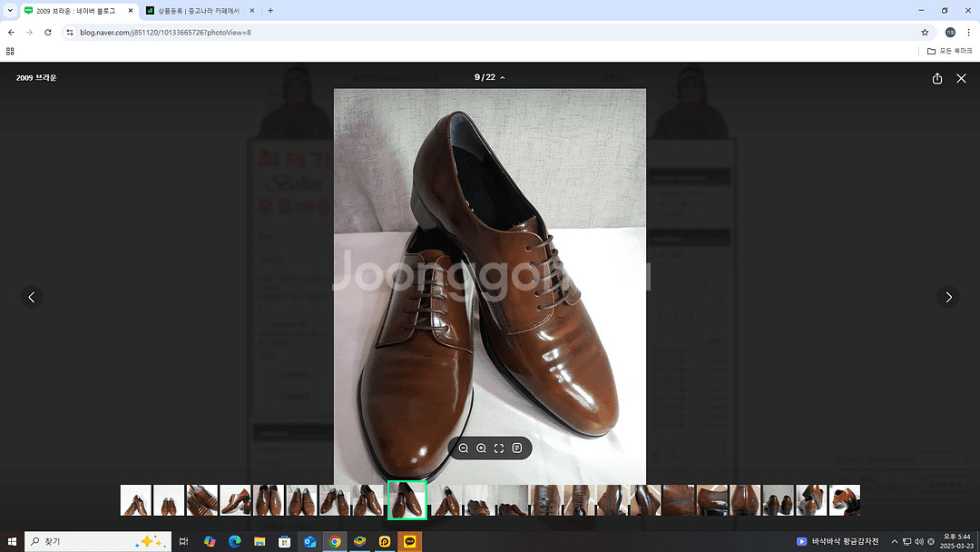980x552 pixels.
Task: Open the Chrome tab search dropdown
Action: [10, 11]
